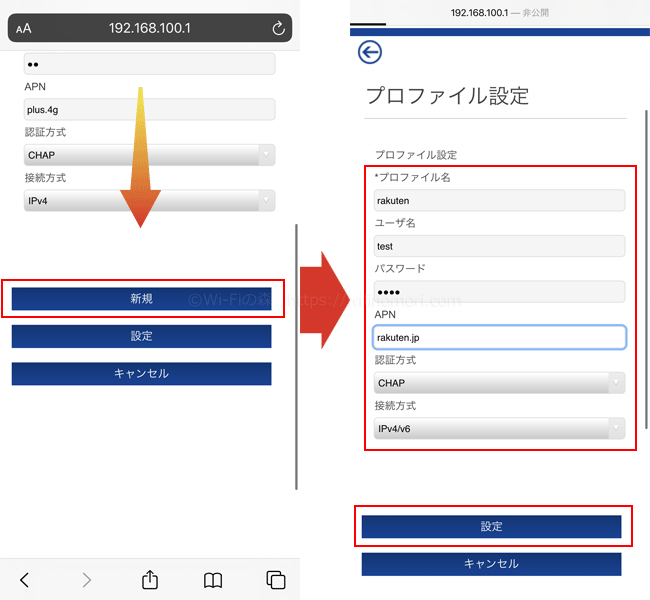Tap the 設定 button in left screen
The width and height of the screenshot is (650, 600).
[x=141, y=336]
